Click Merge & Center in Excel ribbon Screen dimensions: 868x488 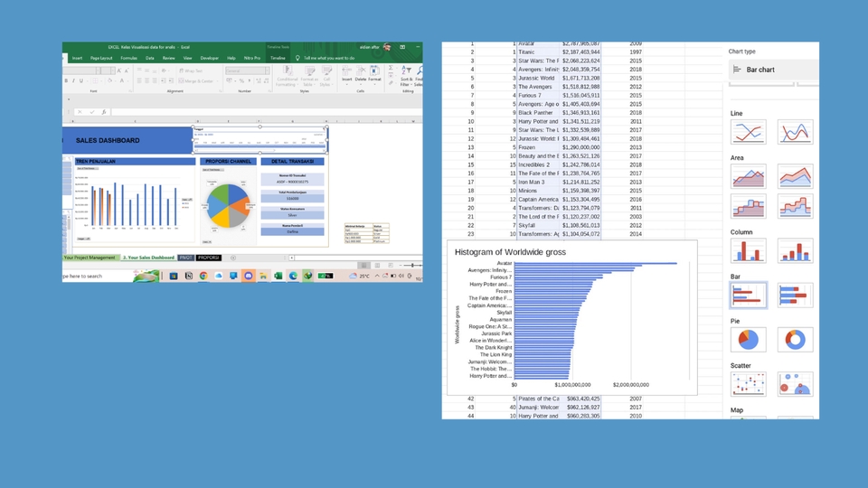(x=196, y=80)
